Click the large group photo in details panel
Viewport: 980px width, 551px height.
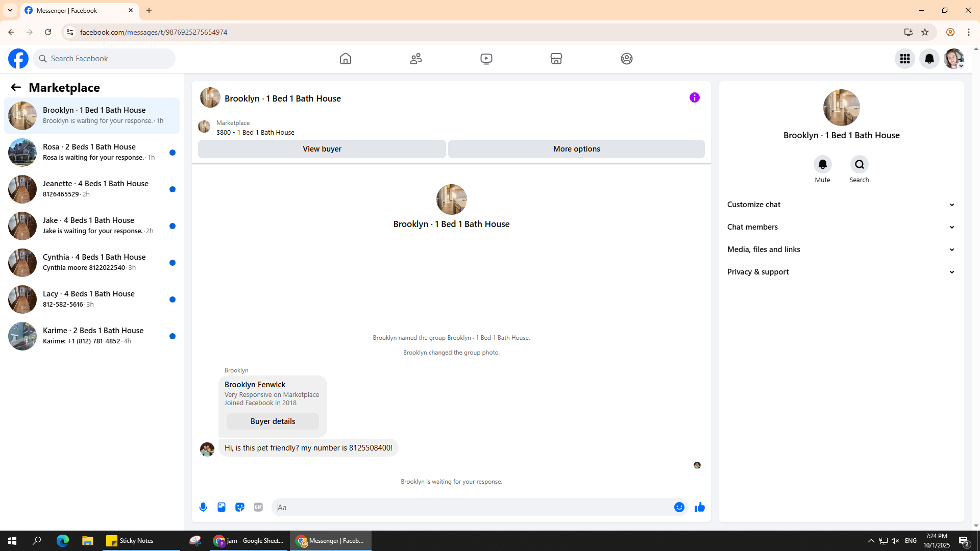[842, 108]
